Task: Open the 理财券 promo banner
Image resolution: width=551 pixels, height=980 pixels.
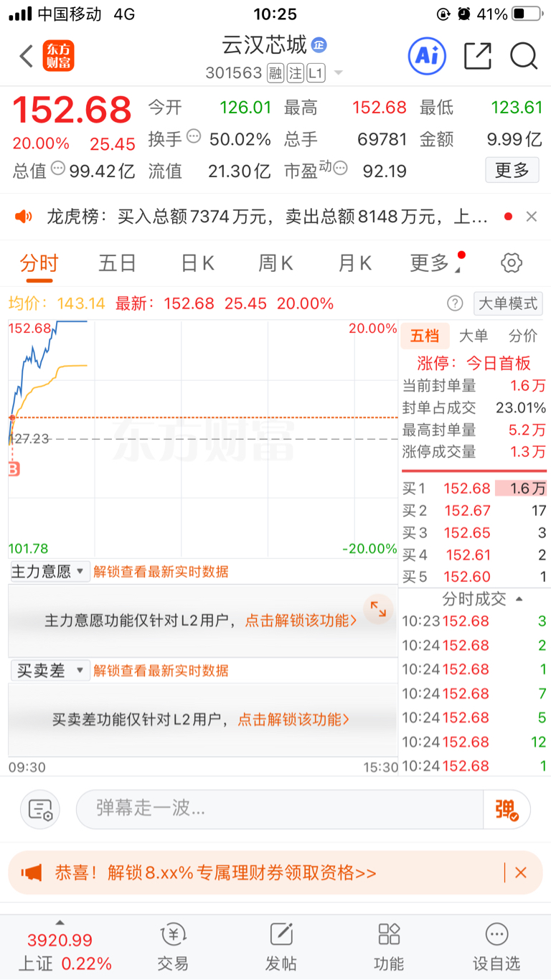Action: (275, 872)
